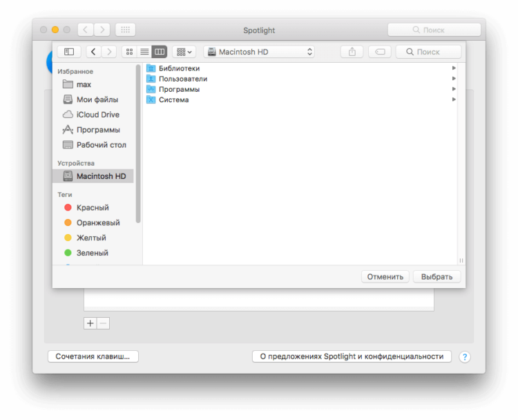Open Рабочий стол in the sidebar
The height and width of the screenshot is (420, 518).
(x=93, y=145)
